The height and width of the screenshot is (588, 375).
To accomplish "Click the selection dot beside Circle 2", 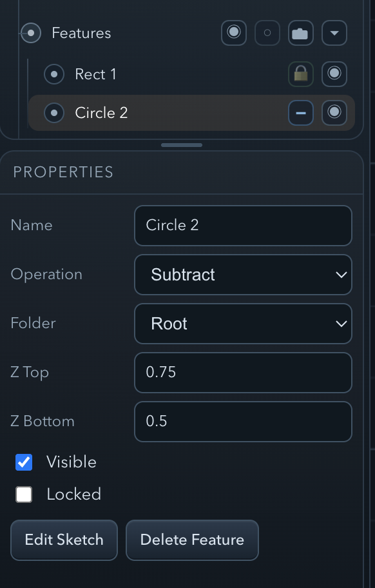I will click(x=54, y=112).
